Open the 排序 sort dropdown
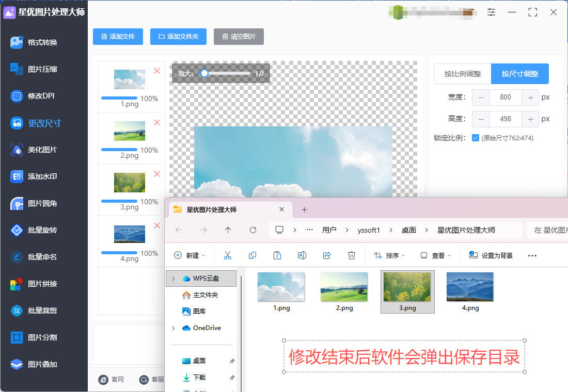Image resolution: width=568 pixels, height=392 pixels. coord(389,255)
